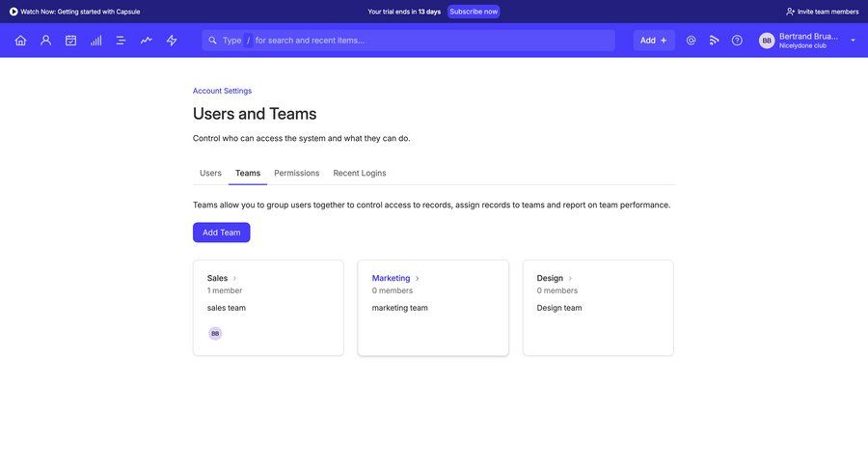Expand the Bertrand user account dropdown
Screen dimensions: 868x467
[x=853, y=41]
